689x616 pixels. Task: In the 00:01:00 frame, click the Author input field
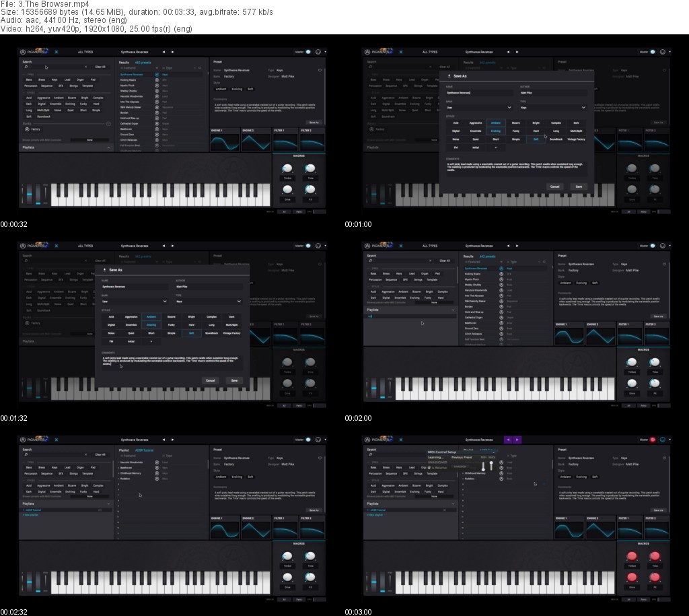click(553, 93)
